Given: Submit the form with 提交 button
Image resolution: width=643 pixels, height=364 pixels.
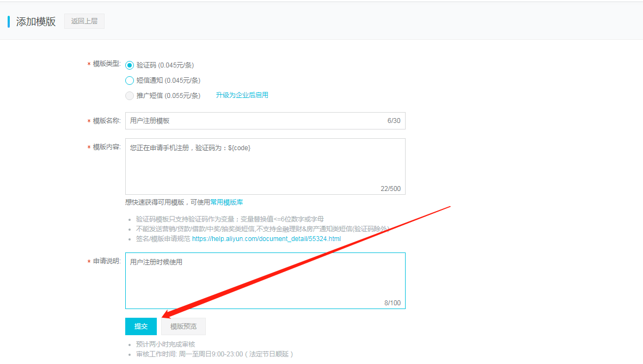Looking at the screenshot, I should pyautogui.click(x=140, y=326).
